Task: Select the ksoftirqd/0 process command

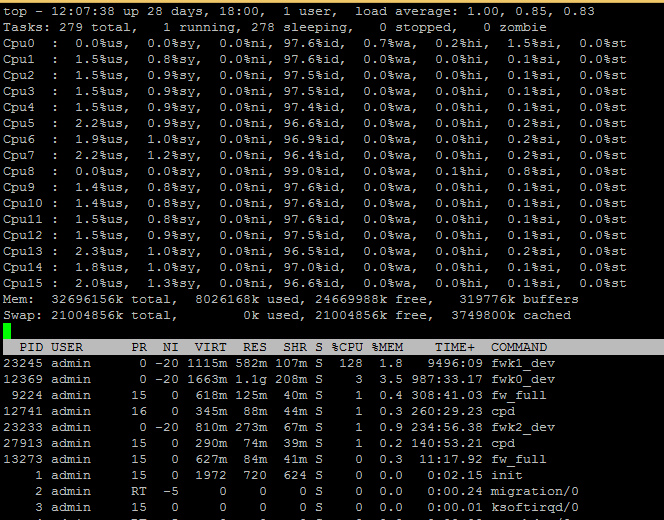Action: pos(535,507)
